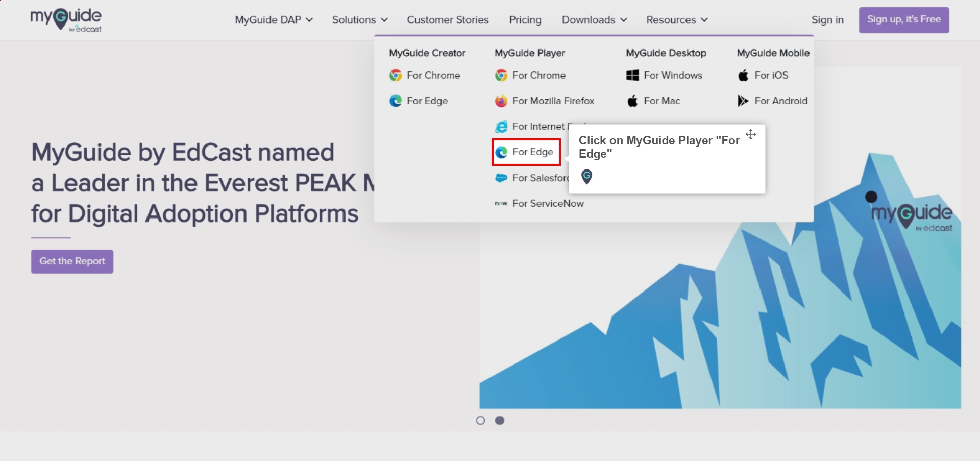Choose Player For Chrome
This screenshot has width=980, height=461.
point(530,76)
